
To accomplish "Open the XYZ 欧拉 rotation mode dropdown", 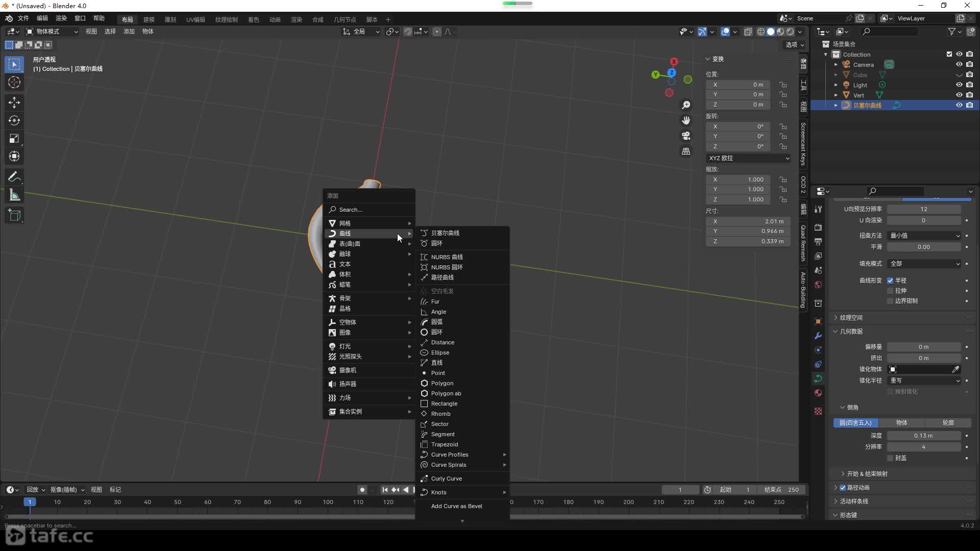I will (x=749, y=158).
